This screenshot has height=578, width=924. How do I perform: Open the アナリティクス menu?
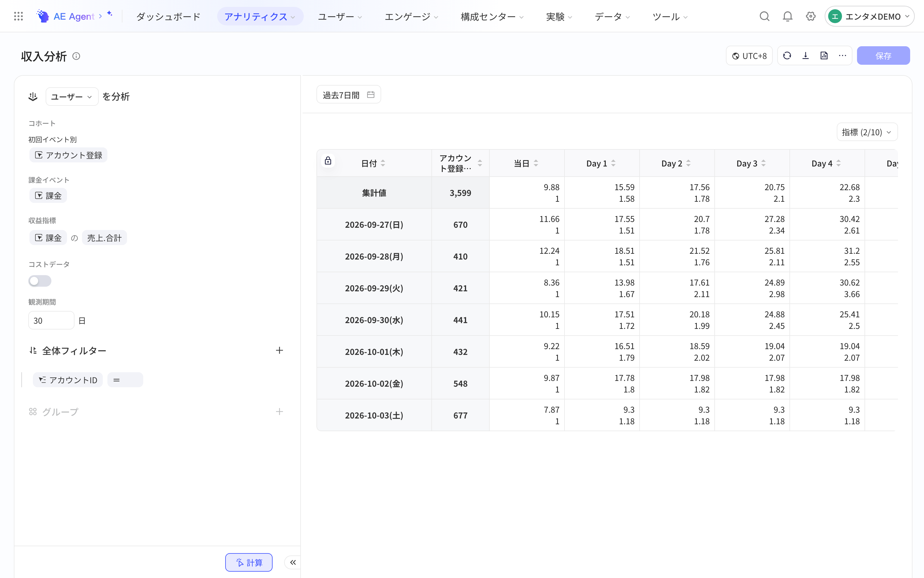pyautogui.click(x=260, y=16)
